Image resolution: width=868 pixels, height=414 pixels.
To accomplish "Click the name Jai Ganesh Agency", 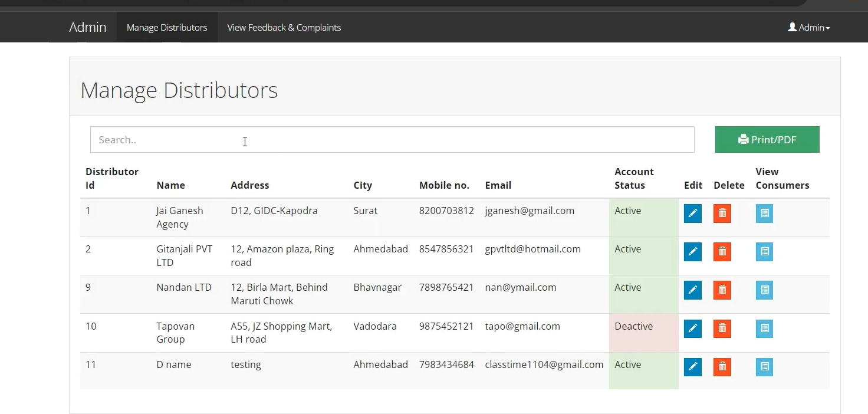I will click(180, 217).
